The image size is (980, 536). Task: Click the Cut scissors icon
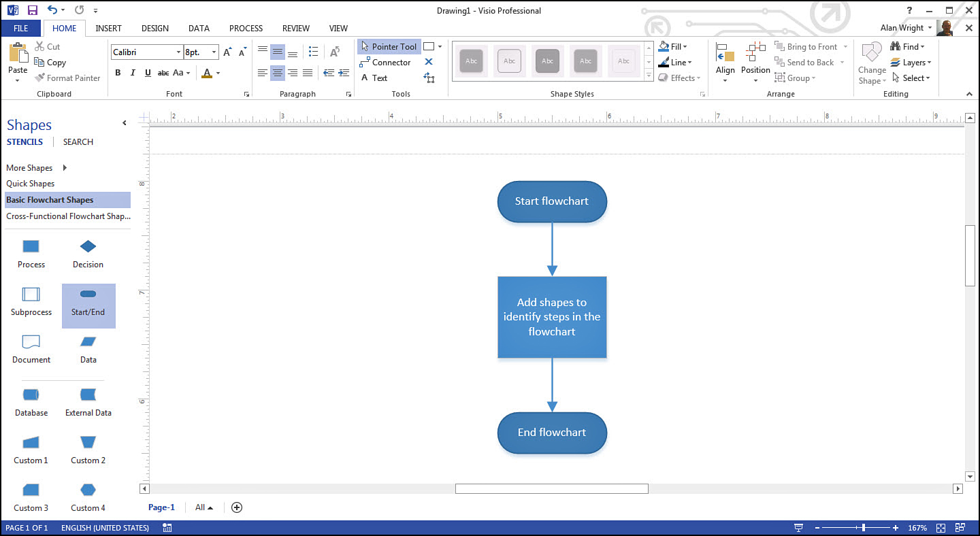[x=40, y=47]
